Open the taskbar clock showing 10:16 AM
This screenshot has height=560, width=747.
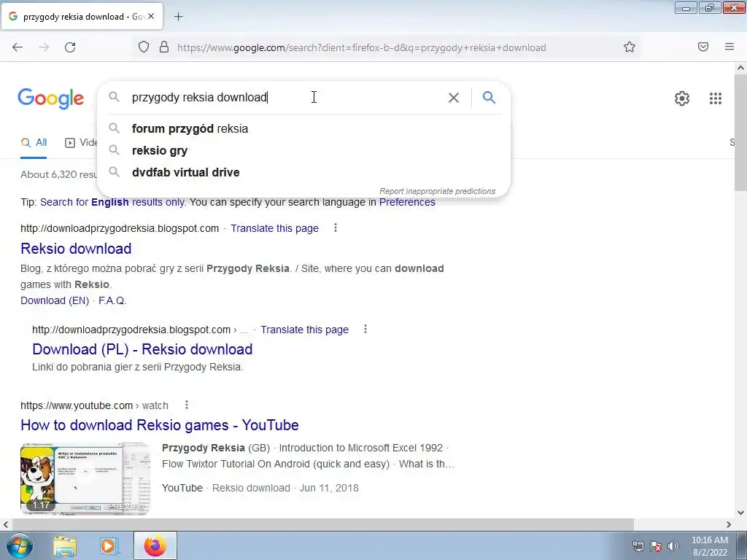coord(710,546)
